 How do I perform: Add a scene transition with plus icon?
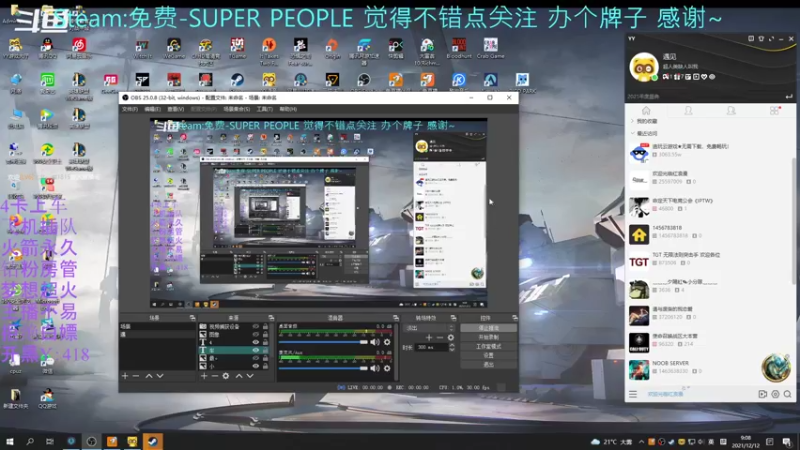(x=429, y=337)
